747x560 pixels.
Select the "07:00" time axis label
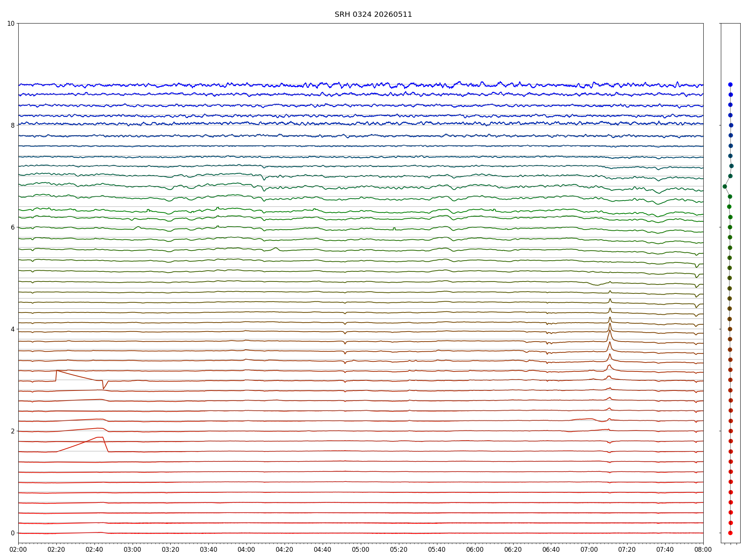coord(589,550)
